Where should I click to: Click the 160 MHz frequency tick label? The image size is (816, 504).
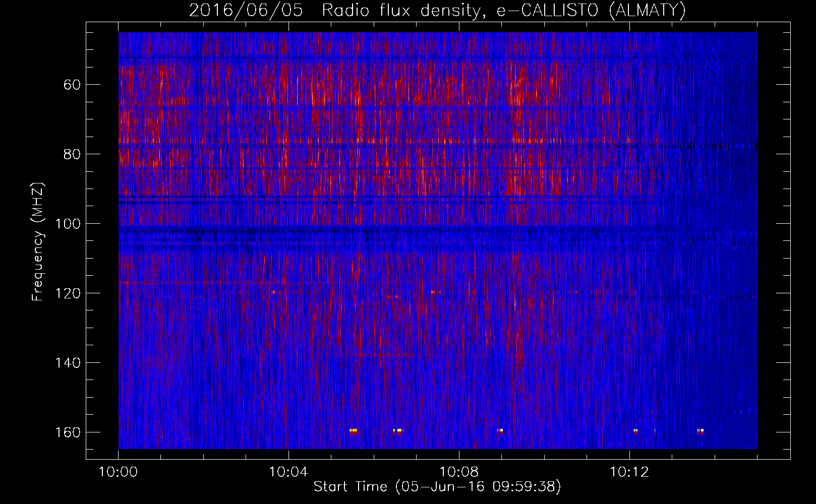(x=68, y=432)
